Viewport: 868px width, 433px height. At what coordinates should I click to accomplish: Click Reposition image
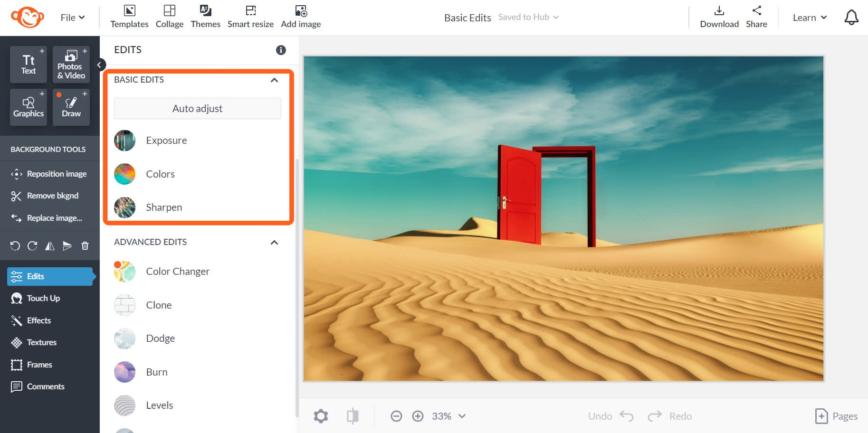(50, 174)
